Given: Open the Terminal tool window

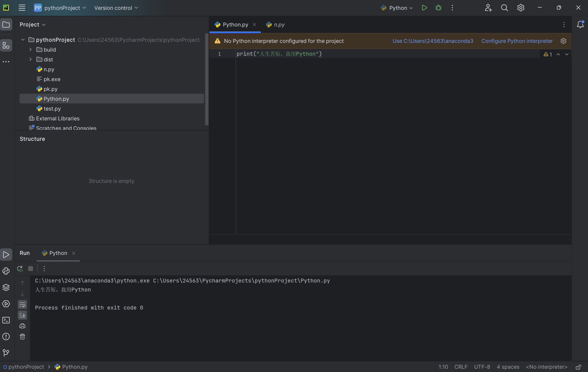Looking at the screenshot, I should click(x=6, y=320).
